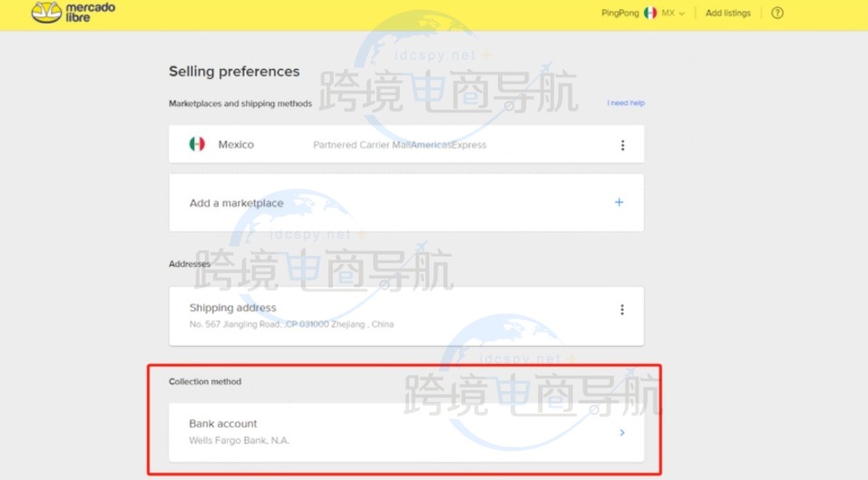Open the Mexico marketplace three-dot menu

622,145
